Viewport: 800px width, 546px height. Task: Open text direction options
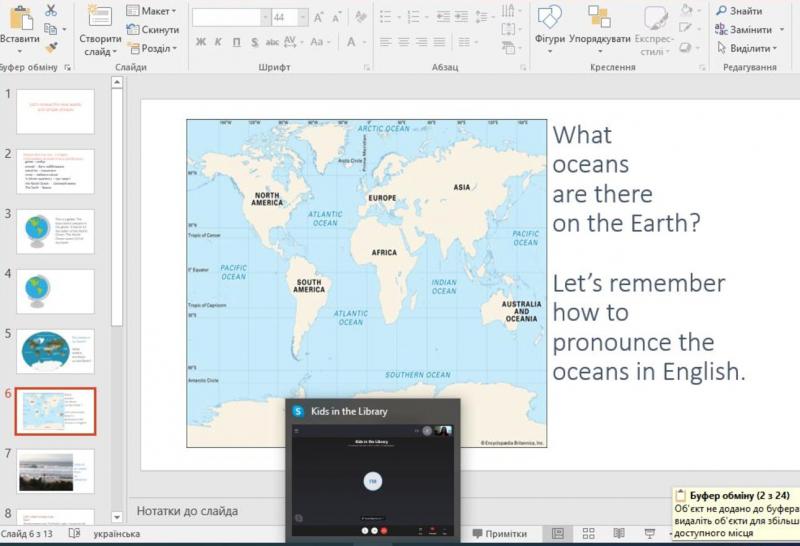(x=511, y=11)
